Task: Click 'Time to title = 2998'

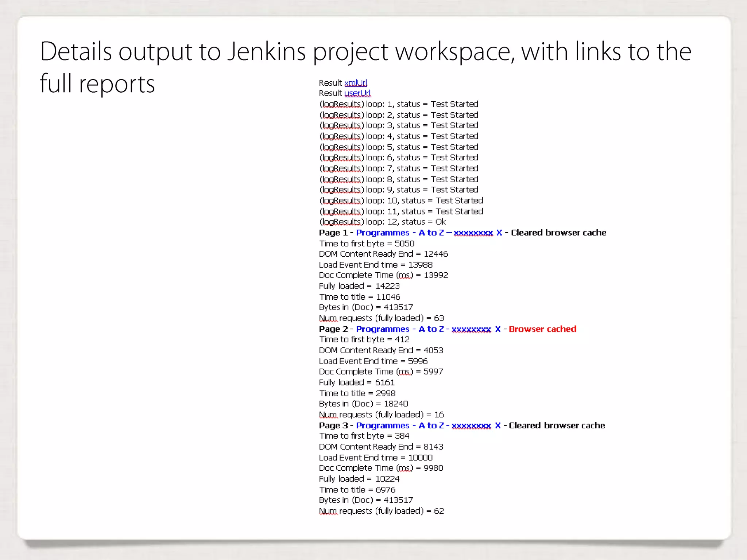Action: coord(357,393)
